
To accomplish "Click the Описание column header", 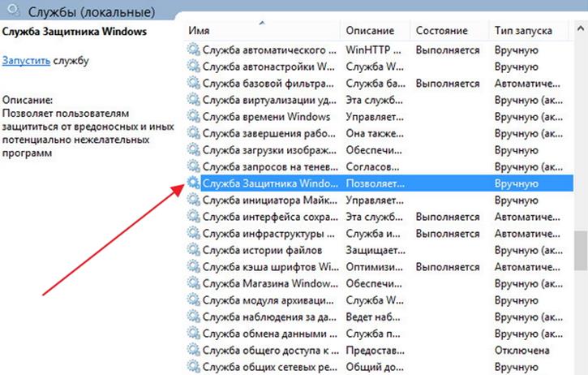I will pyautogui.click(x=370, y=30).
